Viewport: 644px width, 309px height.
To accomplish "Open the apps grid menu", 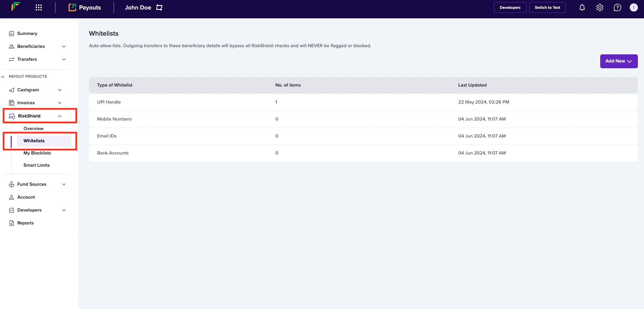I will pyautogui.click(x=39, y=7).
